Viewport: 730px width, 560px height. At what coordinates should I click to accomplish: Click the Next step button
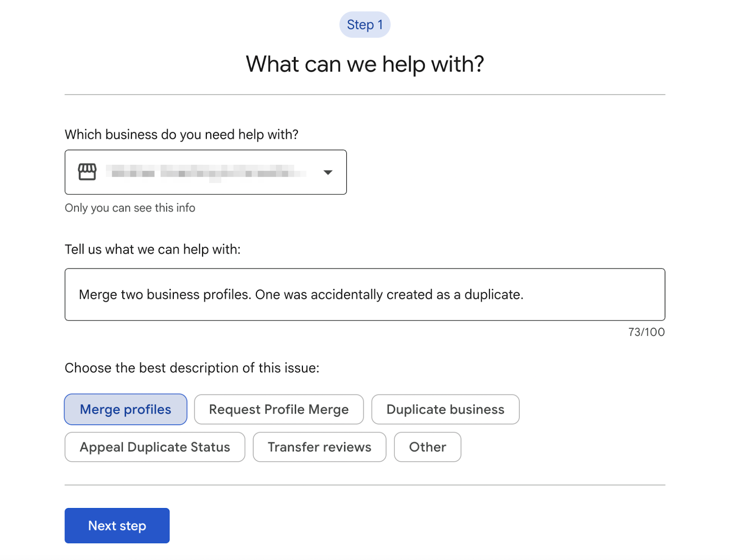click(117, 525)
